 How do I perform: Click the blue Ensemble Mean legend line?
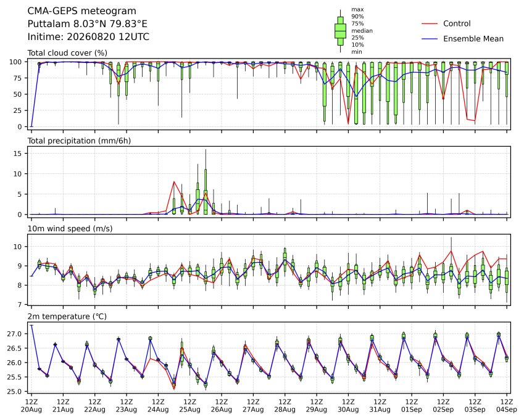[430, 39]
